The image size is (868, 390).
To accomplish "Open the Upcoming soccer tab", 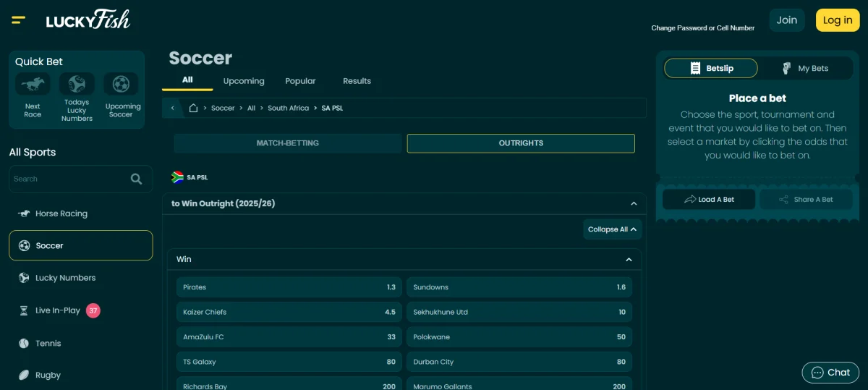I will tap(244, 81).
